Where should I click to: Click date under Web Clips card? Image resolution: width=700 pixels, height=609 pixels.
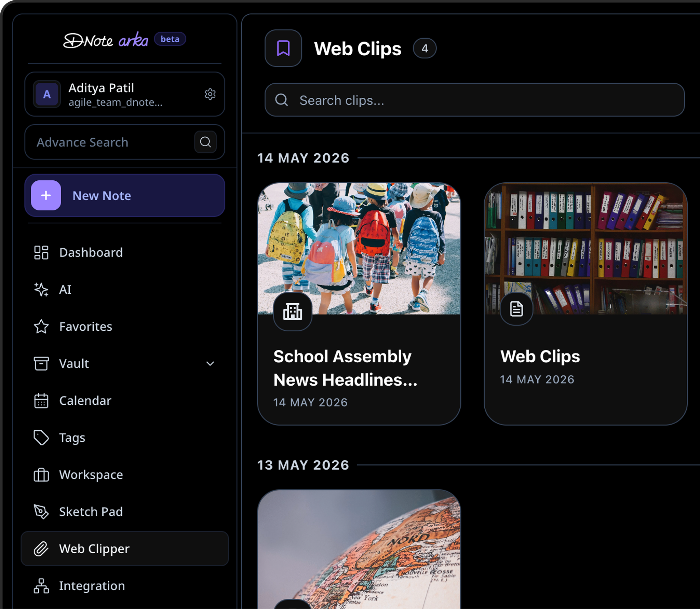(537, 379)
